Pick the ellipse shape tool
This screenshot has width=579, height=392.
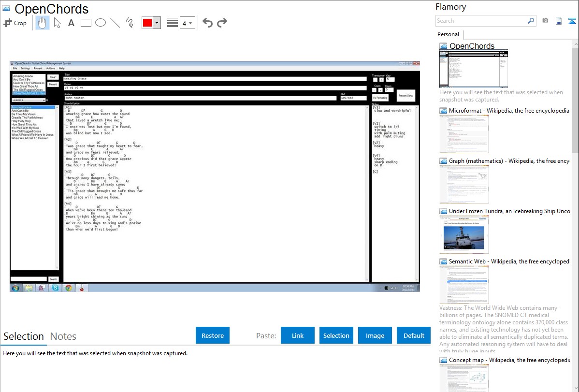coord(101,23)
